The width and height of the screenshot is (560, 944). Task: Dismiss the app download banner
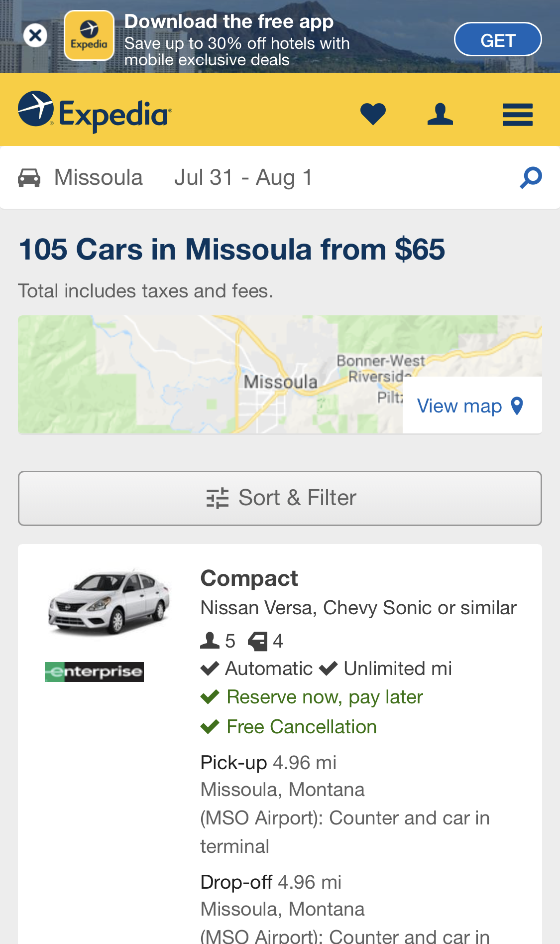click(x=35, y=35)
